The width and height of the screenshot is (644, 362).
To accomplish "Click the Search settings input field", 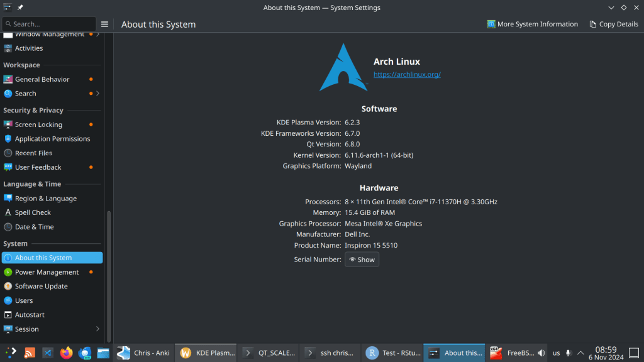I will tap(50, 24).
